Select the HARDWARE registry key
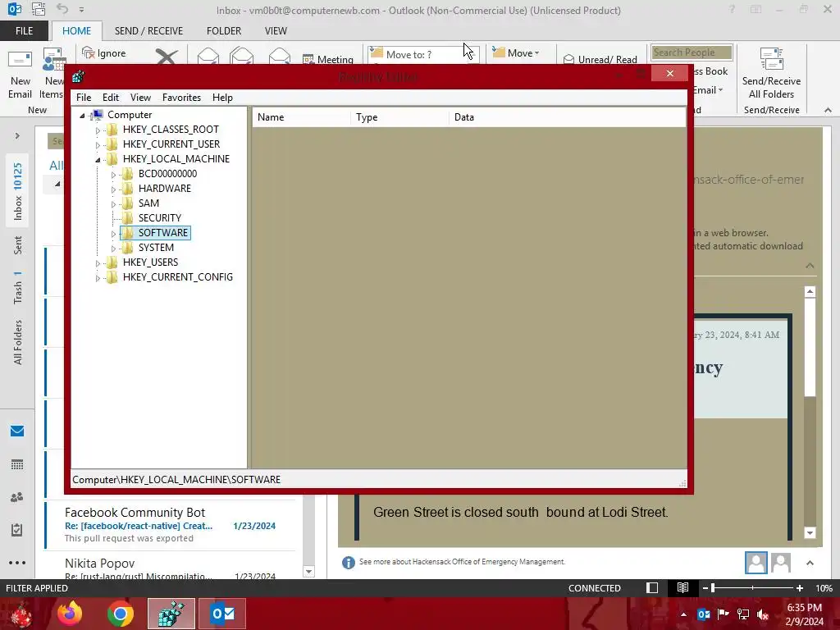840x630 pixels. (164, 189)
